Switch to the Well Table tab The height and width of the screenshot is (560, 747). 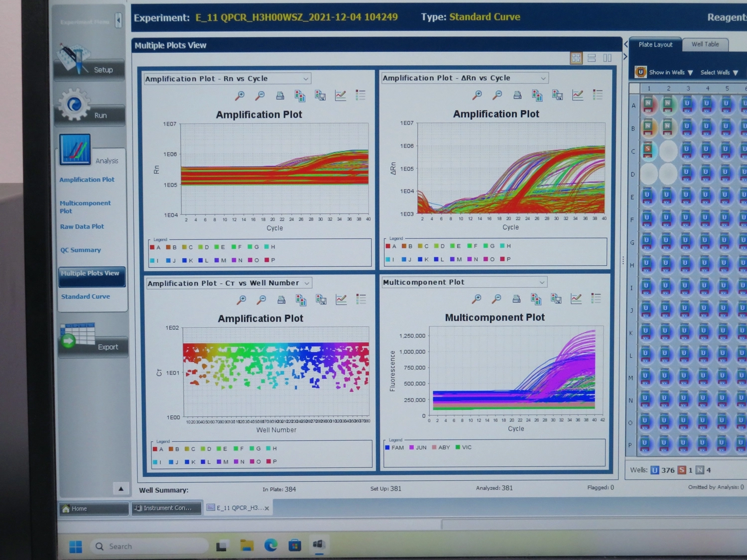(705, 44)
